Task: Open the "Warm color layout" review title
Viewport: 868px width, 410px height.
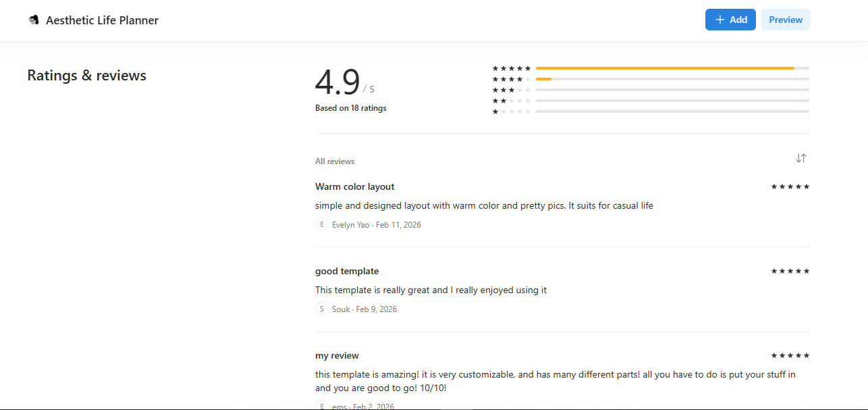Action: 354,186
